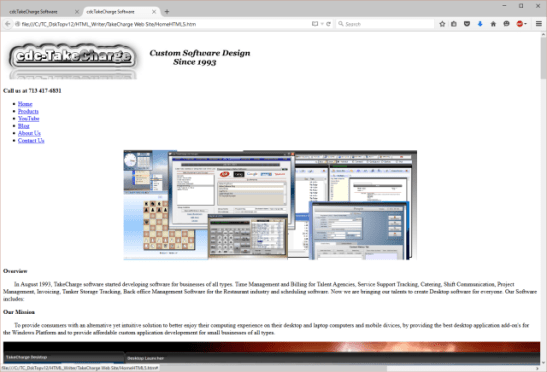Click 'Custom Software Design Since 1993' tagline
Viewport: 547px width, 372px height.
pyautogui.click(x=200, y=58)
